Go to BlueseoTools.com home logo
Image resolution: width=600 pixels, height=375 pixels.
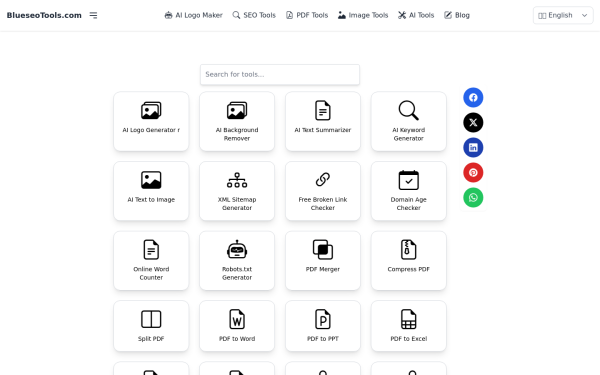click(44, 15)
